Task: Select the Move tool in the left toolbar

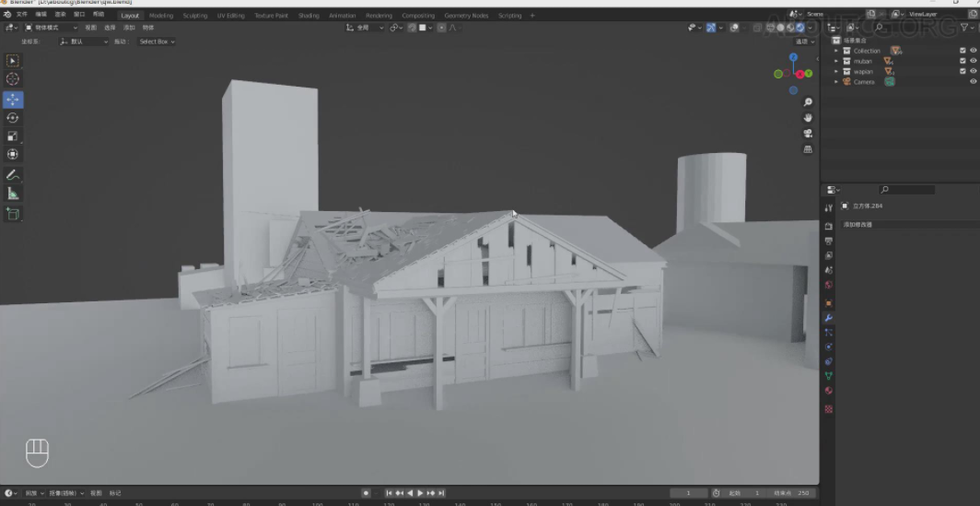Action: 13,100
